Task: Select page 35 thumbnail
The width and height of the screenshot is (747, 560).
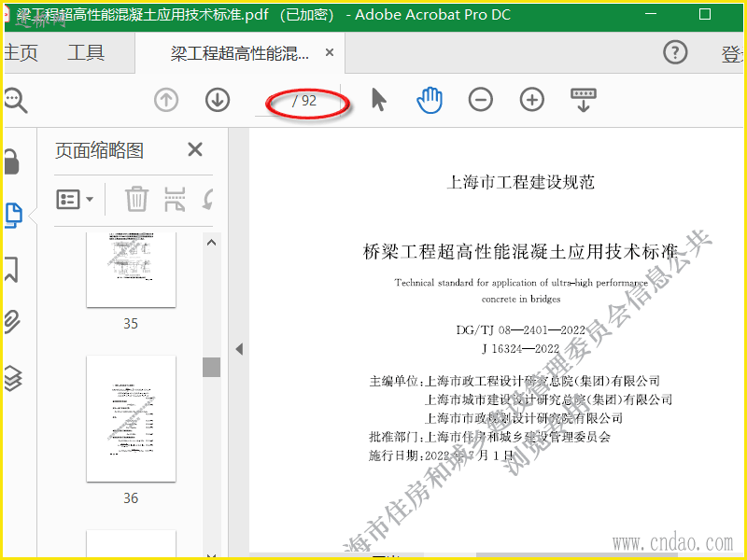Action: 131,270
